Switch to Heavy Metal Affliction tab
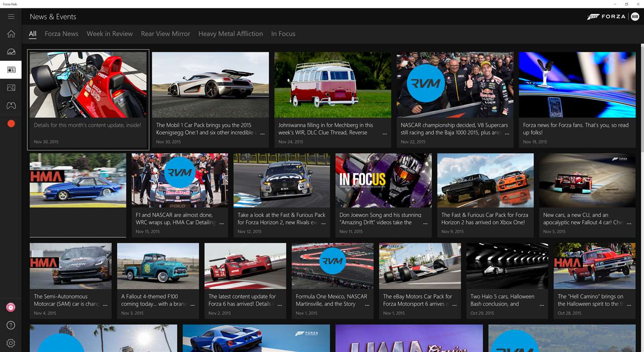 tap(231, 34)
